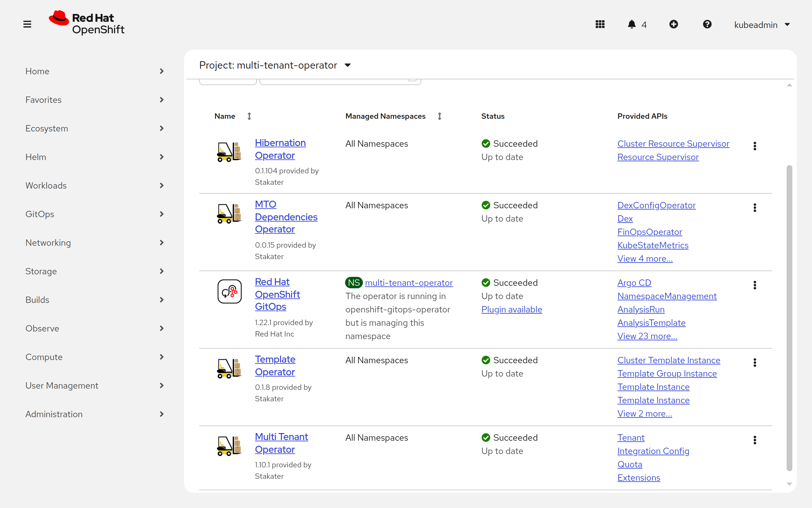
Task: Click the plus import/add icon
Action: coord(673,24)
